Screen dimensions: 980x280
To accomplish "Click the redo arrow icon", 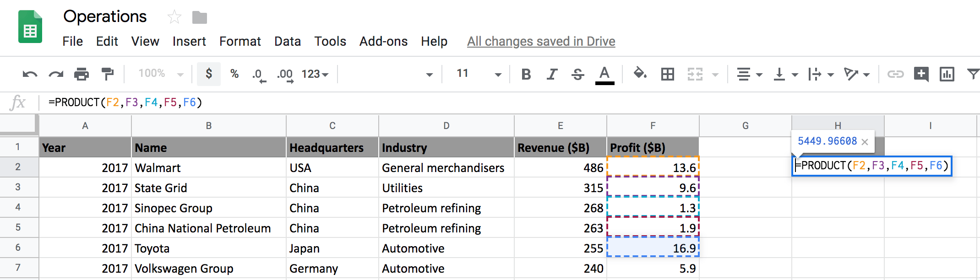I will click(56, 74).
